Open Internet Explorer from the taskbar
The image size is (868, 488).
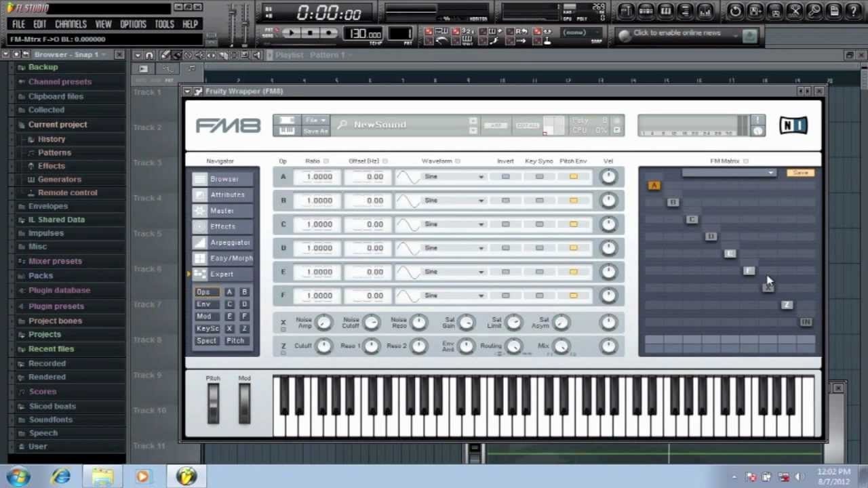coord(61,476)
